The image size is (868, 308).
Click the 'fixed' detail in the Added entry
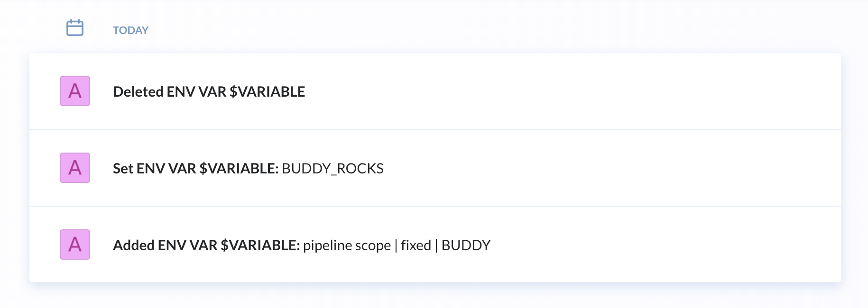416,245
